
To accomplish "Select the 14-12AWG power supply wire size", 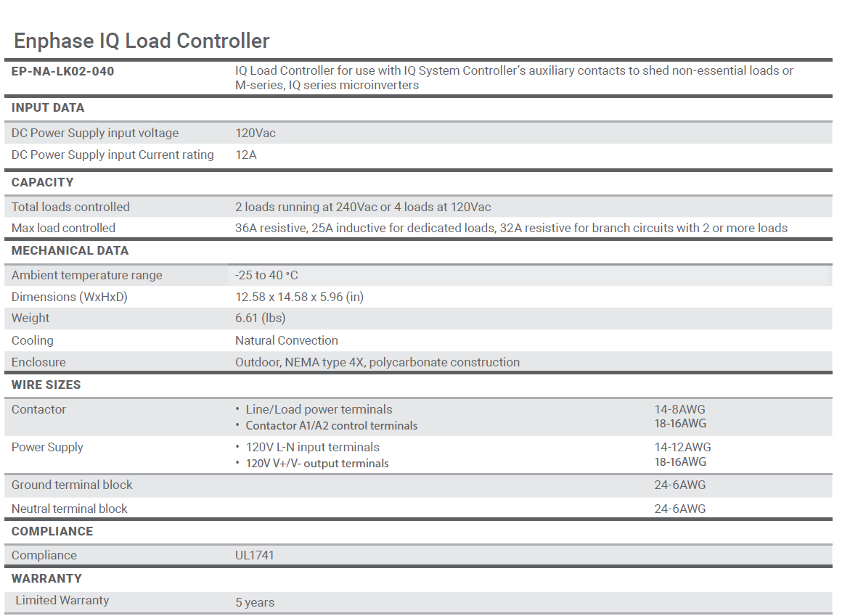I will point(682,447).
